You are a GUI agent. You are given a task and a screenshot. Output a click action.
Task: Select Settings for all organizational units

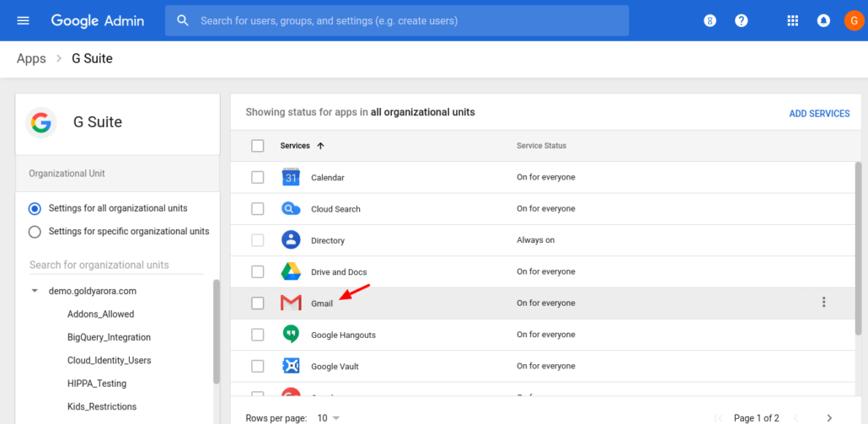click(x=35, y=209)
